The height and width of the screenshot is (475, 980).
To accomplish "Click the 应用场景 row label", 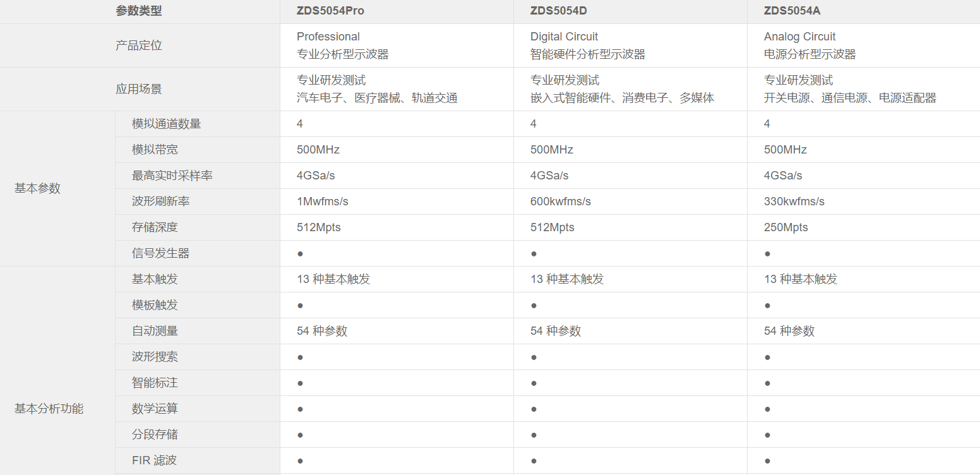I will 139,89.
